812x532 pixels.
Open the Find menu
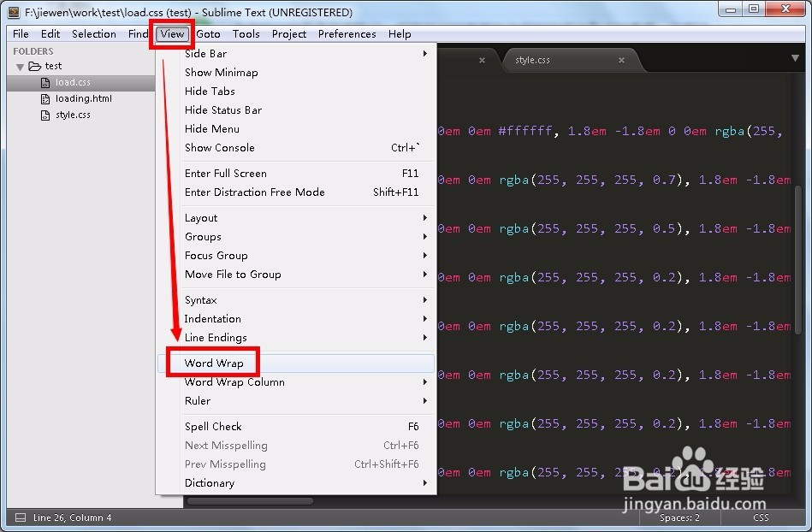tap(138, 34)
